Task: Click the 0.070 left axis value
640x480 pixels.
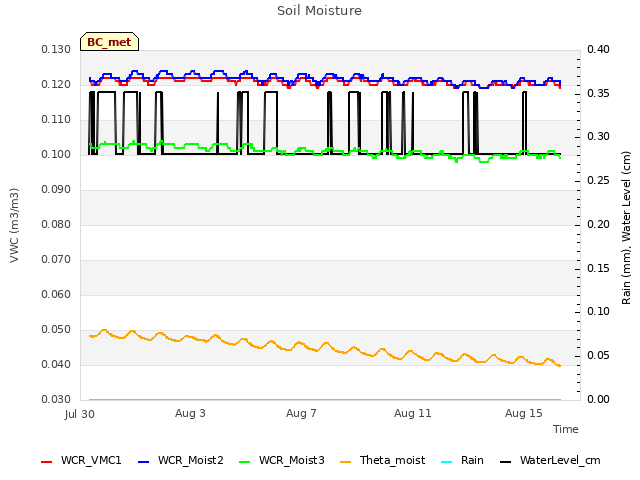Action: click(x=56, y=260)
